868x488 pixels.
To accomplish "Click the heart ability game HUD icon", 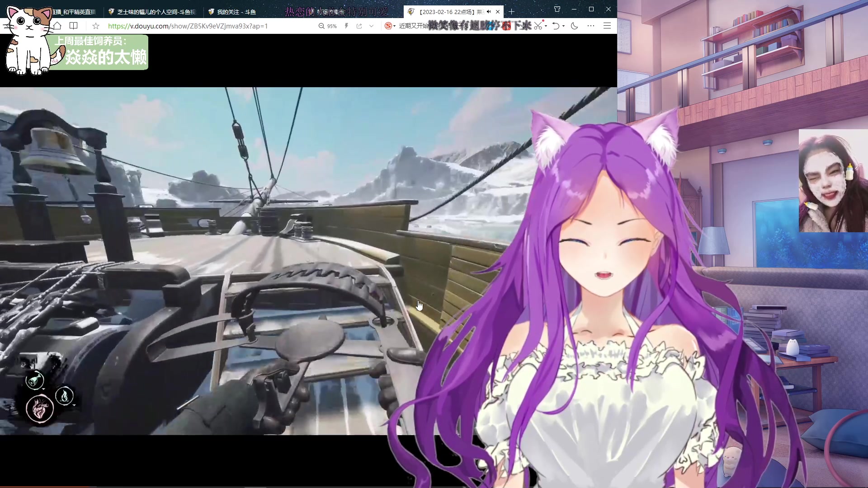I will click(40, 409).
